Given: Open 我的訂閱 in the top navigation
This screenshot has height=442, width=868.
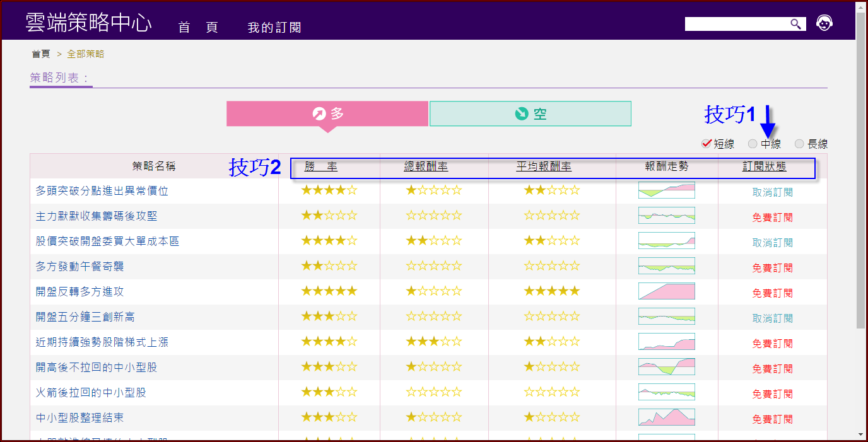Looking at the screenshot, I should [x=274, y=28].
